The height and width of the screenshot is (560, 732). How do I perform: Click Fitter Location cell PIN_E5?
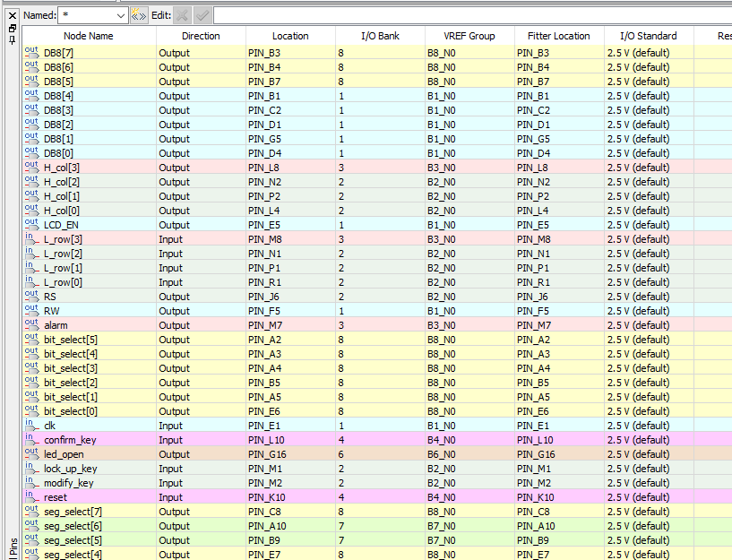point(559,225)
